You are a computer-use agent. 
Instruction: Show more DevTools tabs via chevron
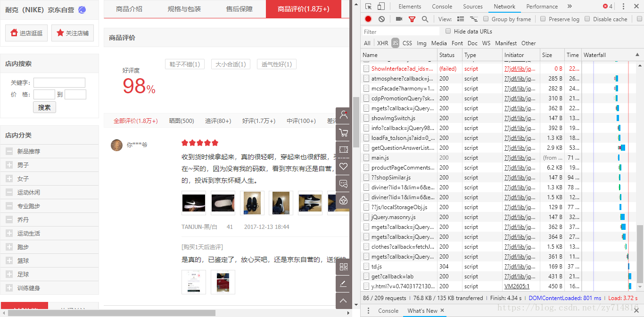click(570, 7)
